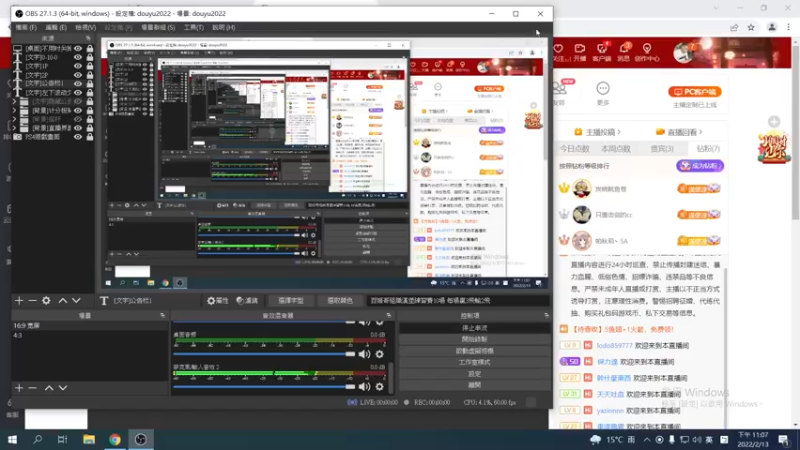
Task: Mute the 桌面音效 speaker icon
Action: click(364, 354)
